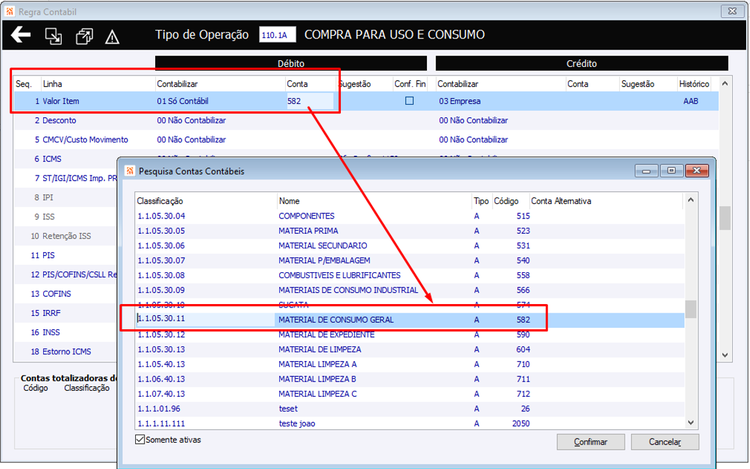Screen dimensions: 750x469
Task: Click the scroll up arrow of the accounts list
Action: pos(690,200)
